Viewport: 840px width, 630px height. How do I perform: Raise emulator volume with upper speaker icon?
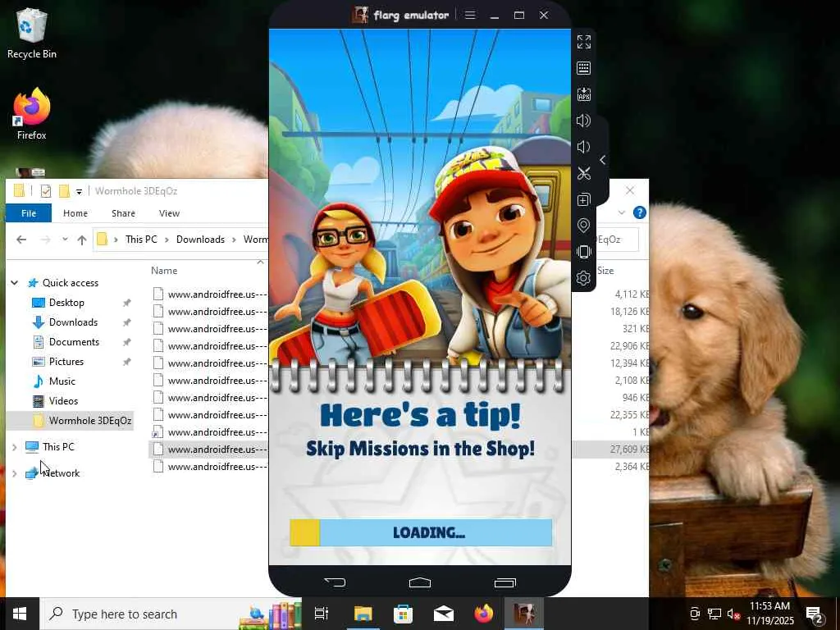click(x=583, y=121)
